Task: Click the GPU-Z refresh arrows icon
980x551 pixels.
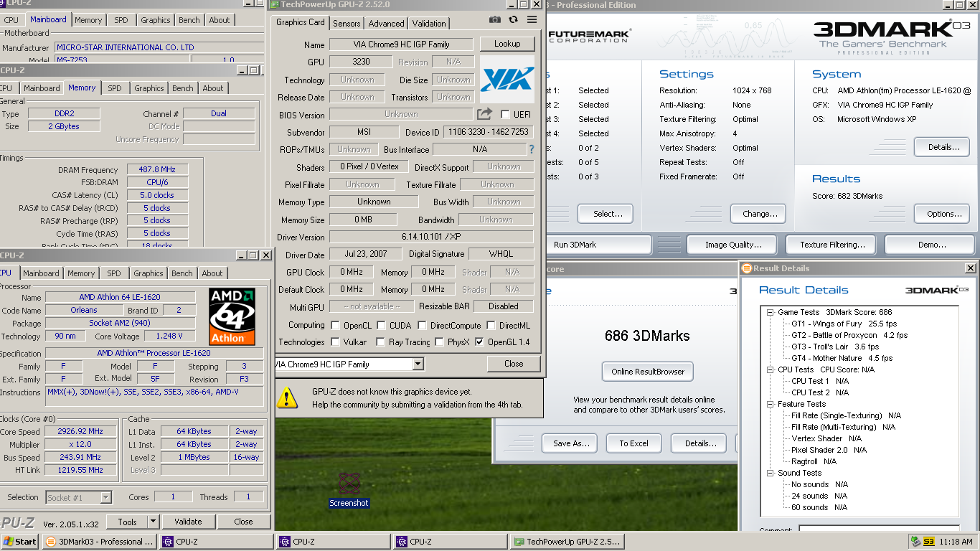Action: [513, 20]
